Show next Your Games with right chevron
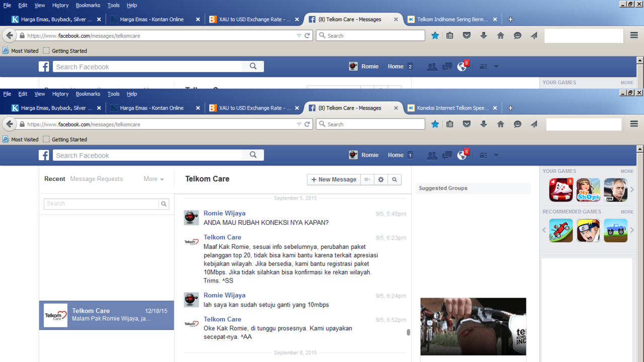 [x=632, y=190]
